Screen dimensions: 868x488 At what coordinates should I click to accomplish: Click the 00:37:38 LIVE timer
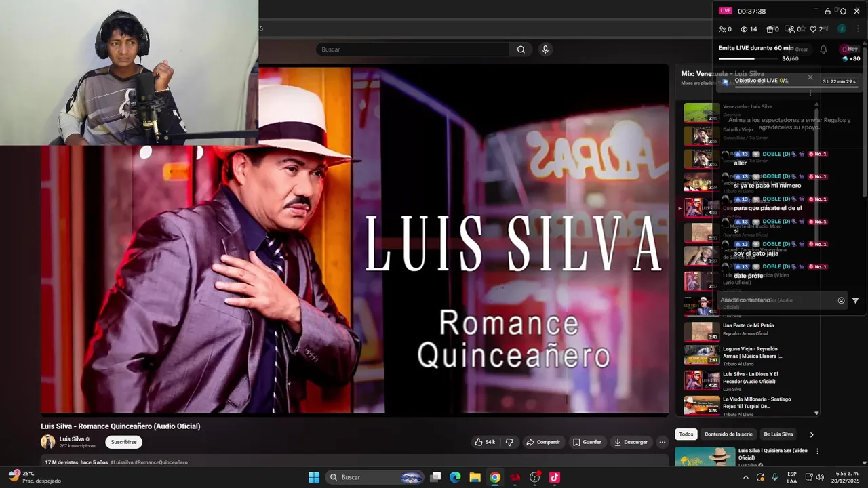[751, 11]
